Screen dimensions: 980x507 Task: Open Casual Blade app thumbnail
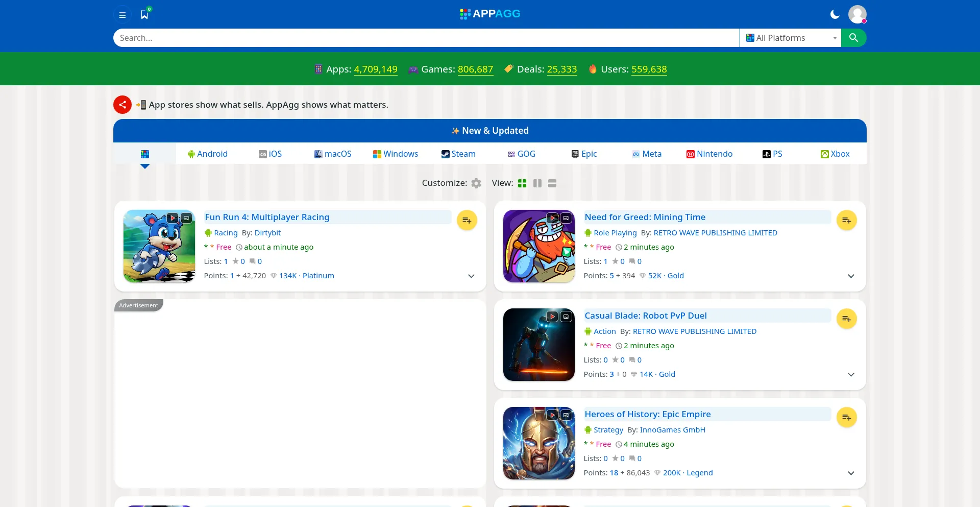coord(539,345)
